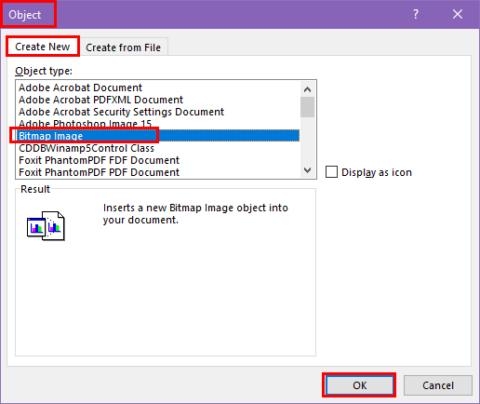The width and height of the screenshot is (480, 404).
Task: Select Foxit PhantomPDF PDF Document
Action: pos(158,172)
